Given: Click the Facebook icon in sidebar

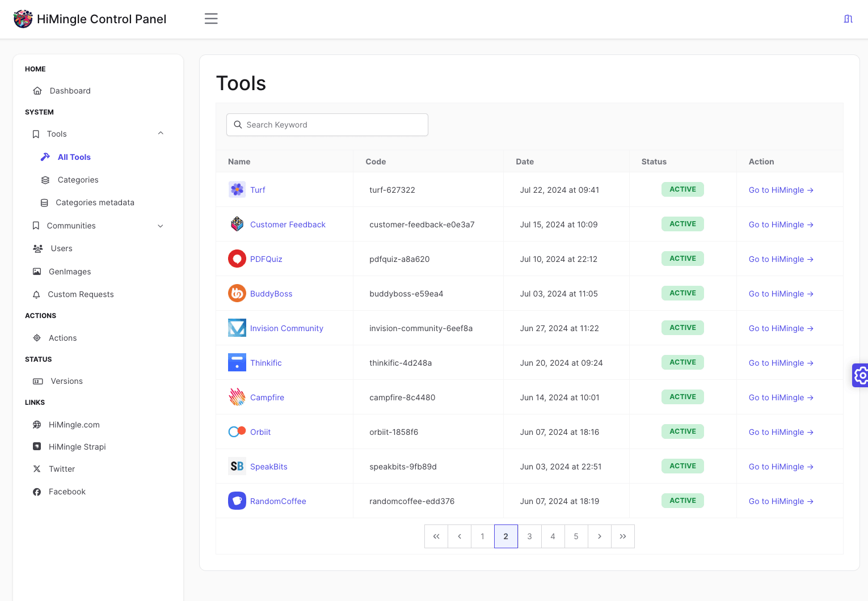Looking at the screenshot, I should [x=37, y=492].
